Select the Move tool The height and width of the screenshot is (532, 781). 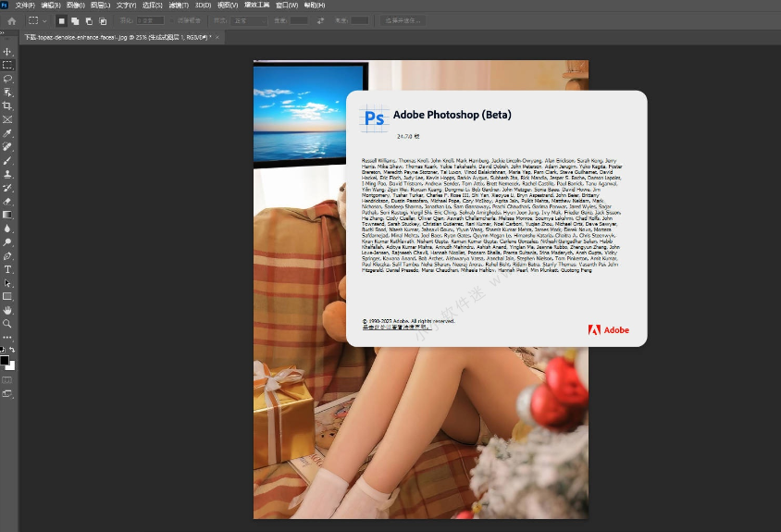(7, 52)
